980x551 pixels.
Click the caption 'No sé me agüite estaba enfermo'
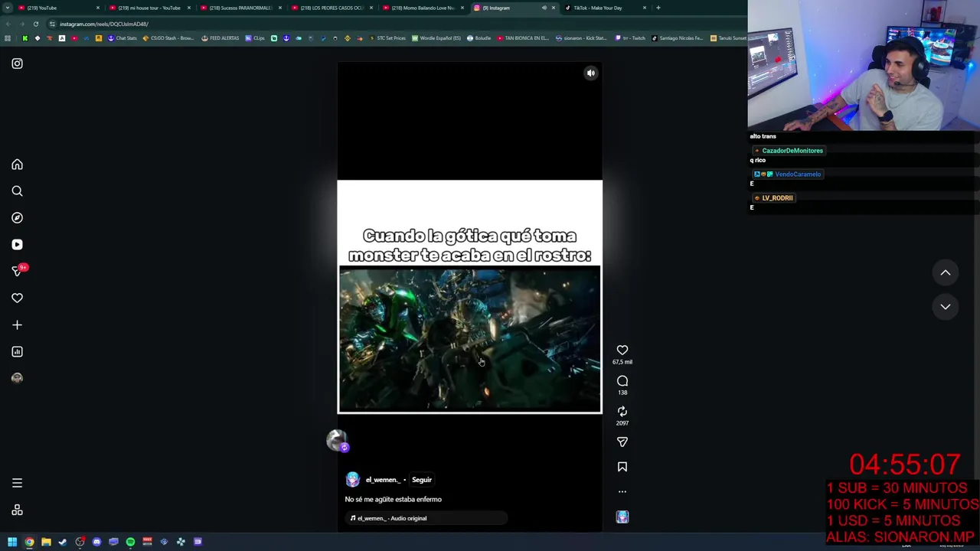pos(393,499)
